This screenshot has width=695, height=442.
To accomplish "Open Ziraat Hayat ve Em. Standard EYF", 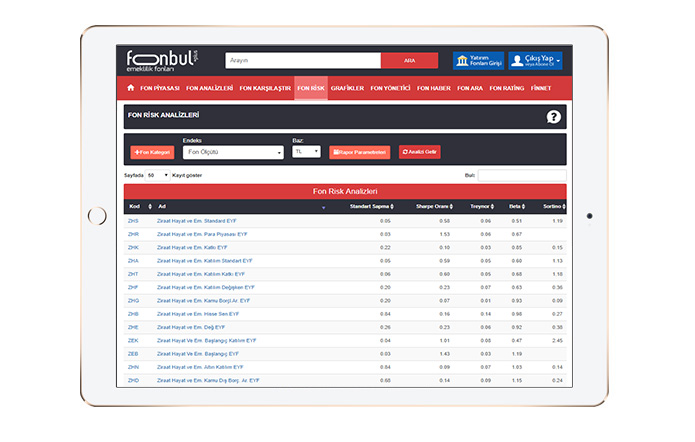I will pos(196,221).
